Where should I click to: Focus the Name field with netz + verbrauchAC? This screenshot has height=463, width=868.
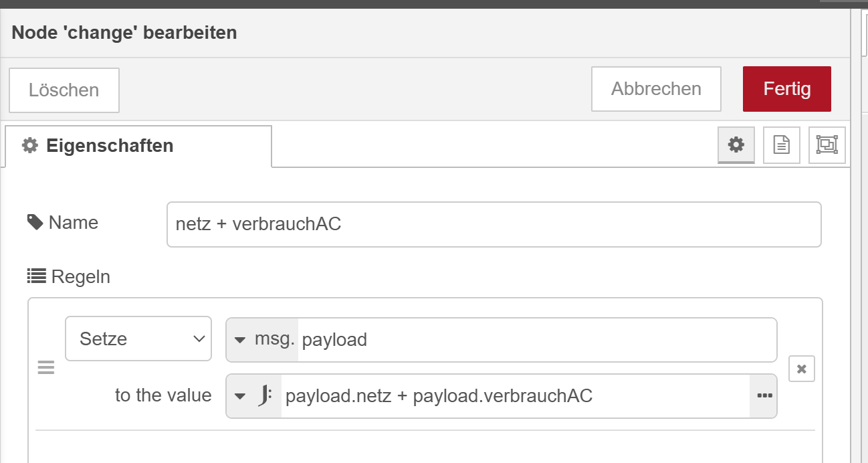click(x=494, y=224)
